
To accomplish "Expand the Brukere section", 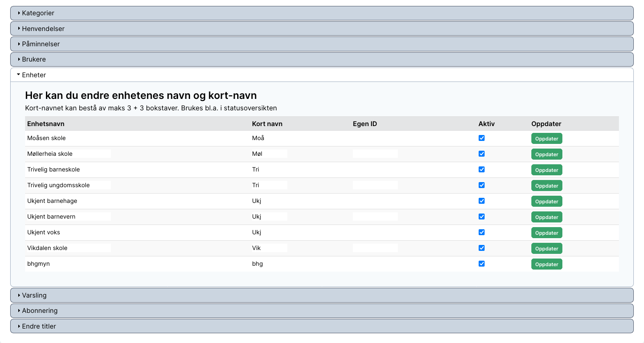I will coord(322,59).
